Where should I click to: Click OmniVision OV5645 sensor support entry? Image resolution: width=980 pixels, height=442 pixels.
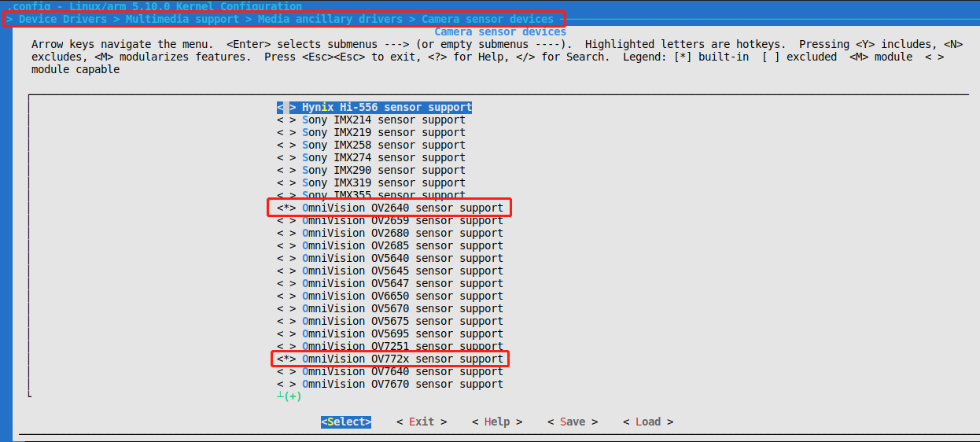pyautogui.click(x=390, y=271)
